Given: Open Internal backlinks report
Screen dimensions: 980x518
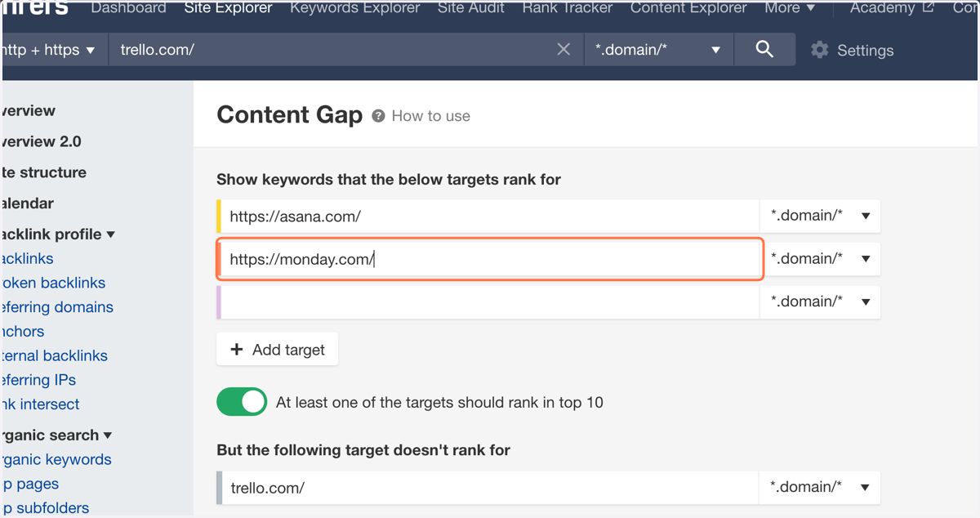Looking at the screenshot, I should click(x=55, y=355).
